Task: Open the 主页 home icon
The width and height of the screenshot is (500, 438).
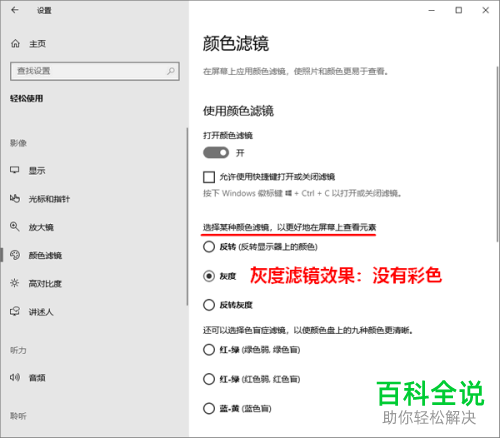Action: click(x=15, y=43)
